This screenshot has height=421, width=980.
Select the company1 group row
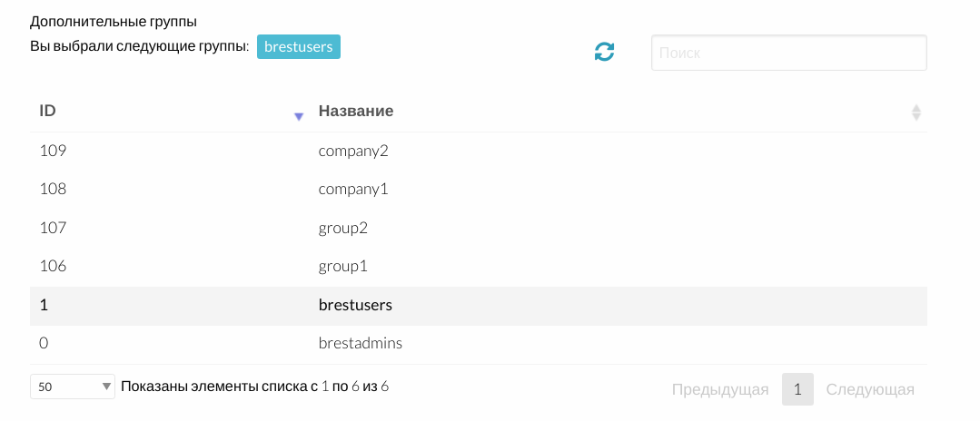pos(353,190)
